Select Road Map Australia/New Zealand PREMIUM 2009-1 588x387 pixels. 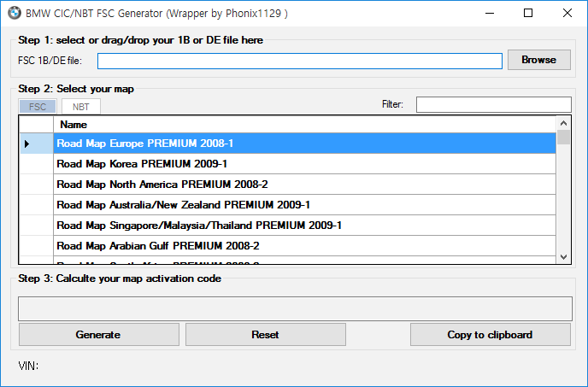(304, 205)
